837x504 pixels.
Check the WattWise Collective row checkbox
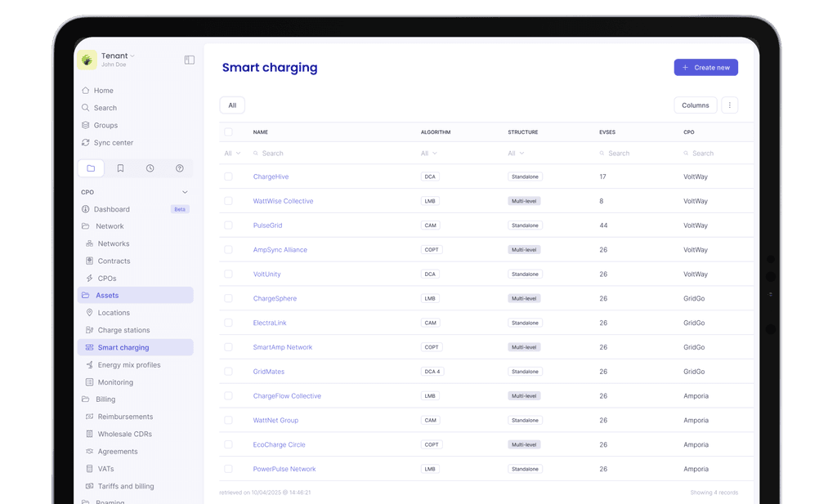pyautogui.click(x=229, y=201)
